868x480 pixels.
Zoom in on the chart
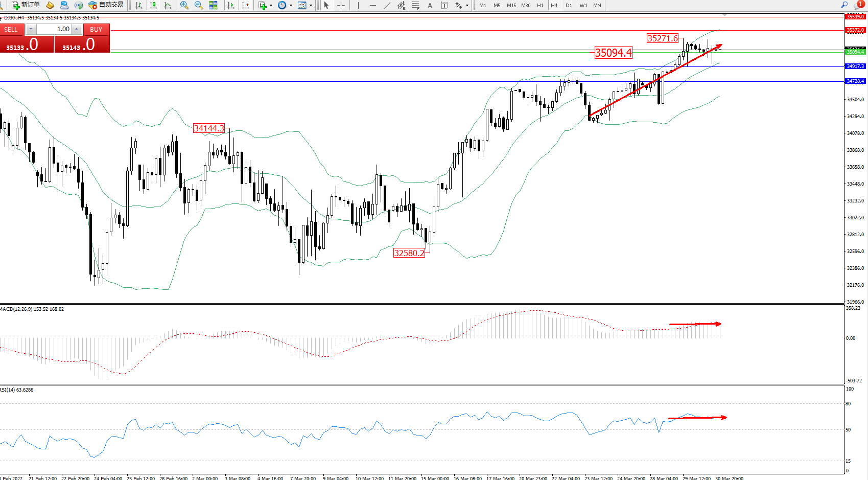coord(184,5)
